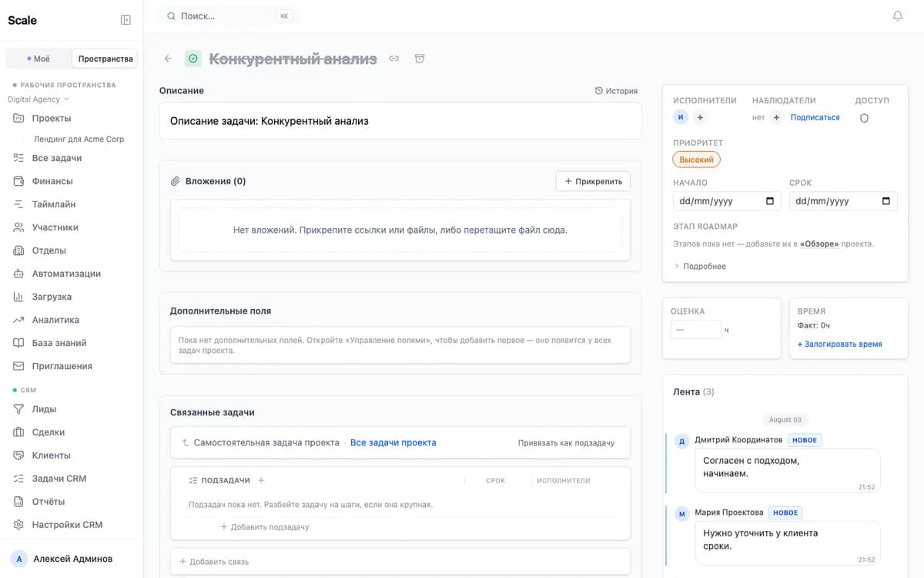
Task: Expand Digital Agency workspace dropdown
Action: (x=38, y=99)
